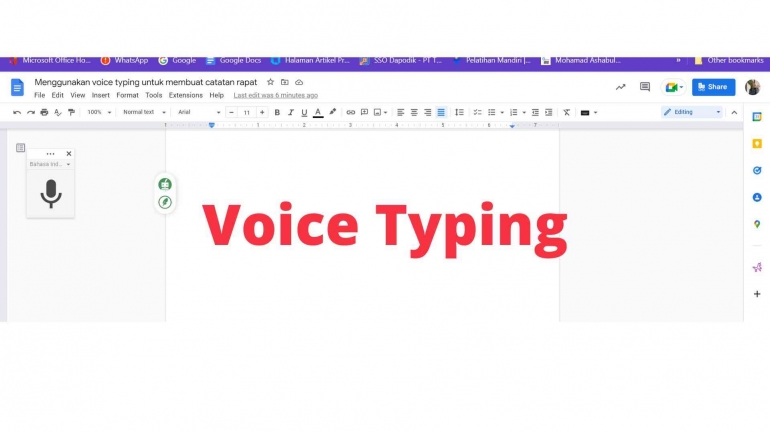Image resolution: width=770 pixels, height=433 pixels.
Task: Insert a link using the link icon
Action: (x=351, y=112)
